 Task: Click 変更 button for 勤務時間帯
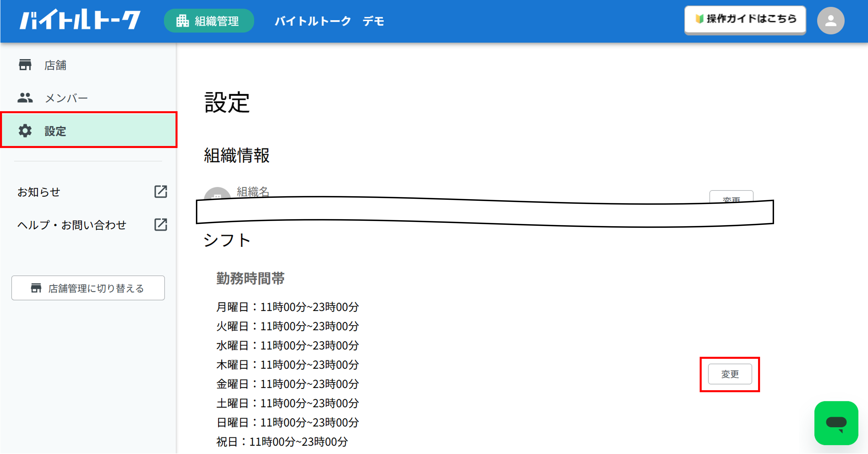[730, 374]
